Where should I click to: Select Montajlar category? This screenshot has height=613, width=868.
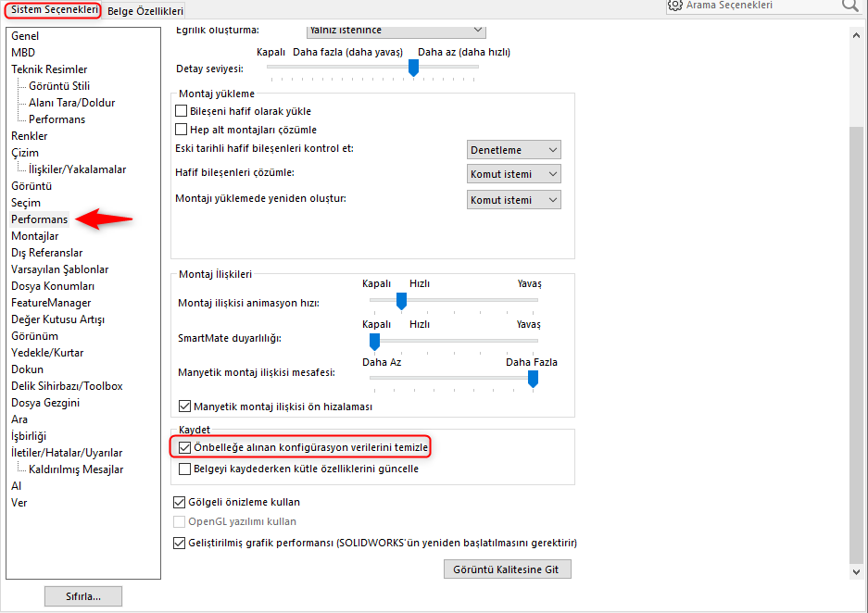(35, 236)
